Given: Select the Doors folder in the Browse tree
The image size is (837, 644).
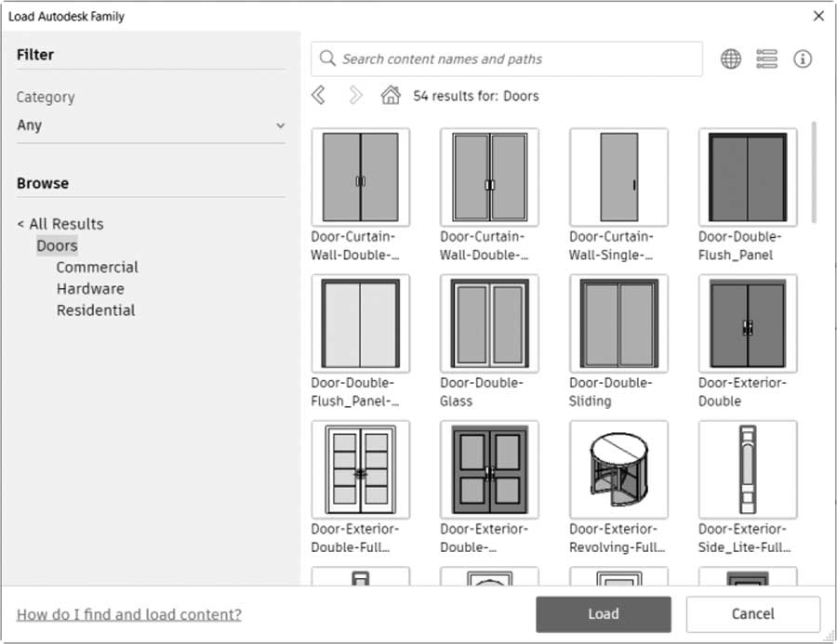Looking at the screenshot, I should click(57, 245).
